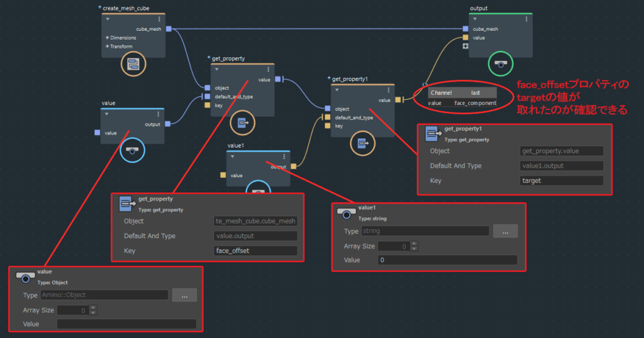Viewport: 644px width, 338px height.
Task: Click the '...' button beside Amino::Object type
Action: 184,295
